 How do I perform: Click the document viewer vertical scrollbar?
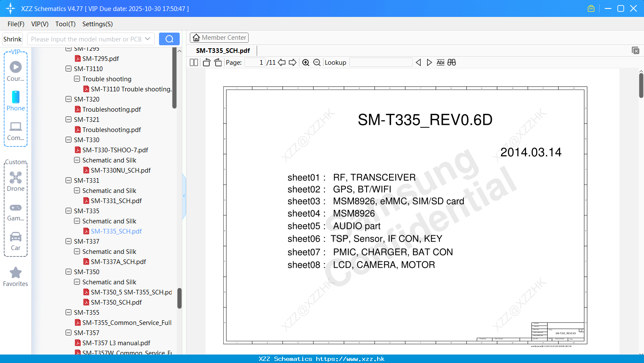(x=641, y=85)
